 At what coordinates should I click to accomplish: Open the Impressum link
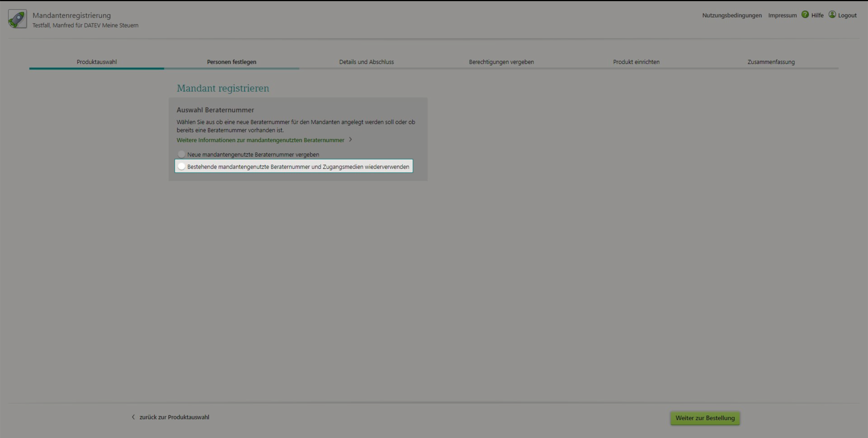click(x=782, y=16)
